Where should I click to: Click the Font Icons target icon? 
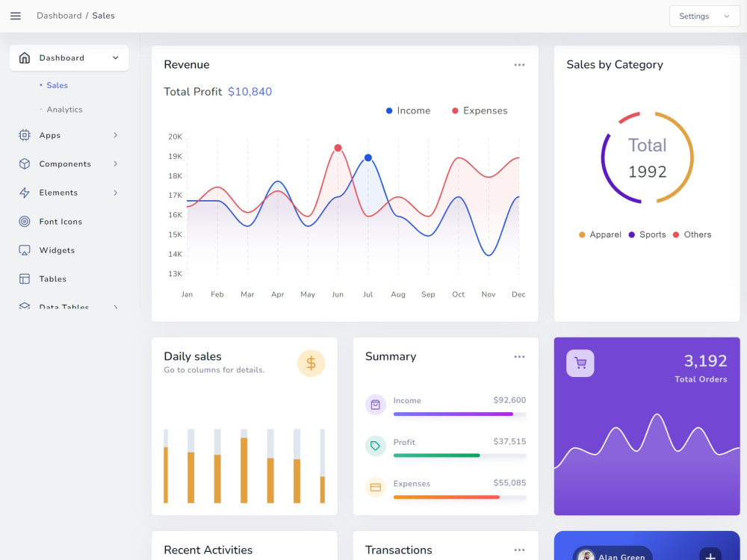(x=25, y=222)
